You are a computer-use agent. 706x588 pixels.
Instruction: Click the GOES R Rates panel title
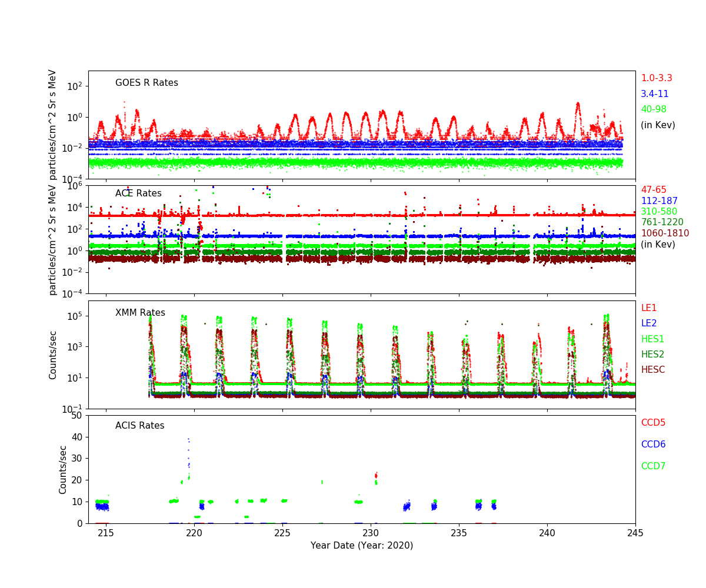pos(146,83)
